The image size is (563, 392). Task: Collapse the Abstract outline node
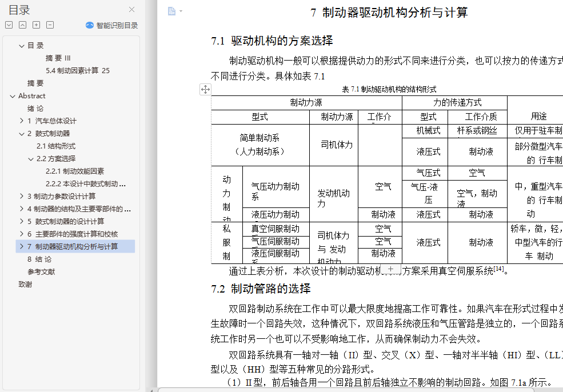tap(13, 96)
